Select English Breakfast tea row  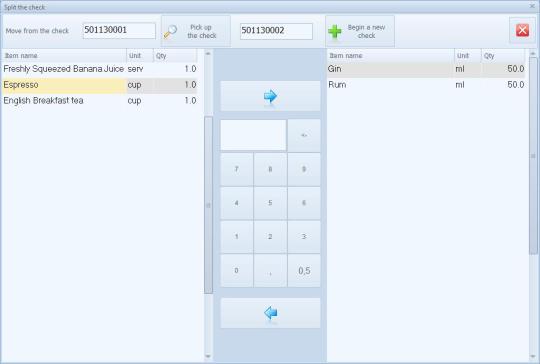[x=100, y=101]
